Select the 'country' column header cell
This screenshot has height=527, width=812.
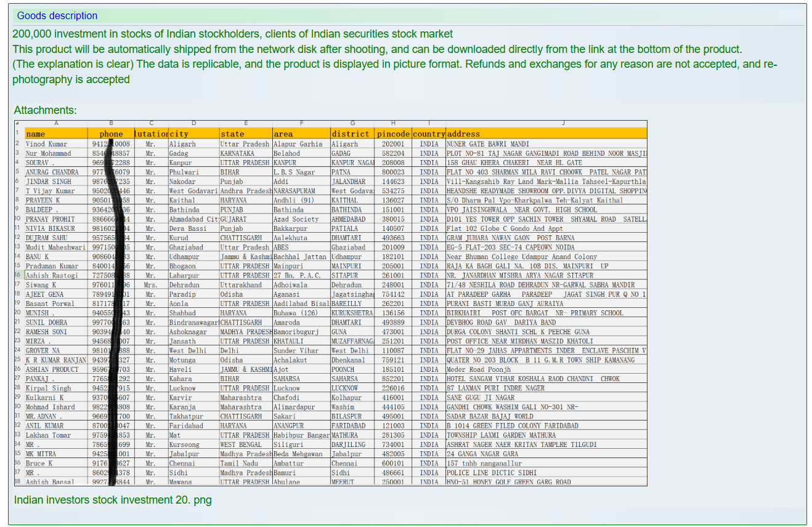429,134
